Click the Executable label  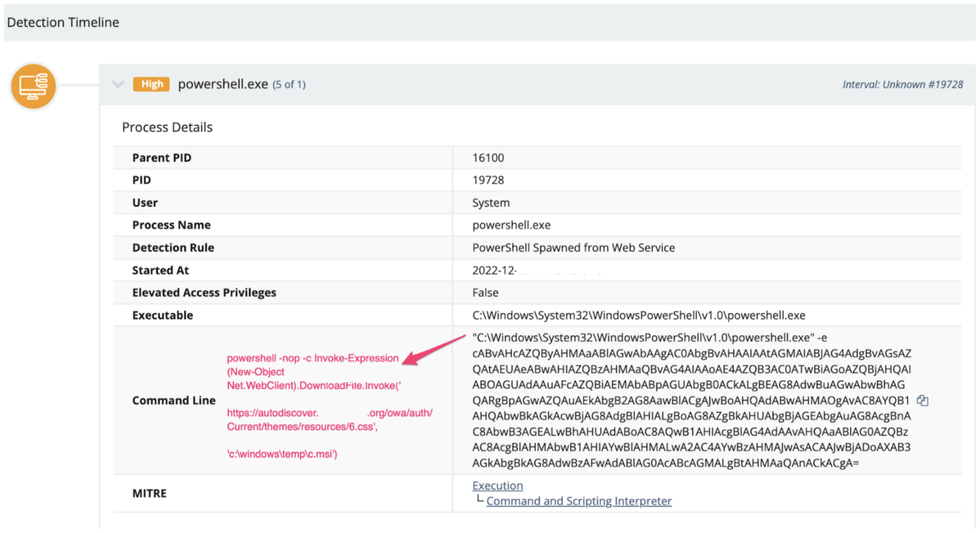pos(163,315)
